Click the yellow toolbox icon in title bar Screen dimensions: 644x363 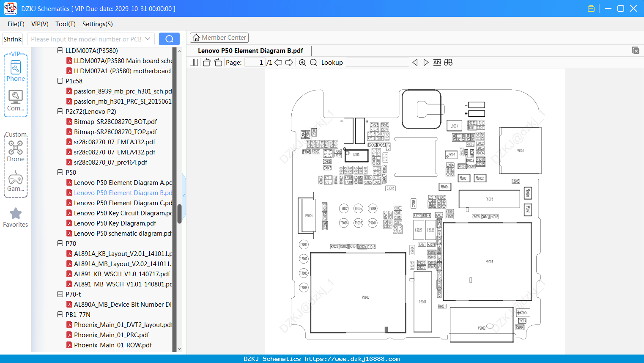pos(591,8)
